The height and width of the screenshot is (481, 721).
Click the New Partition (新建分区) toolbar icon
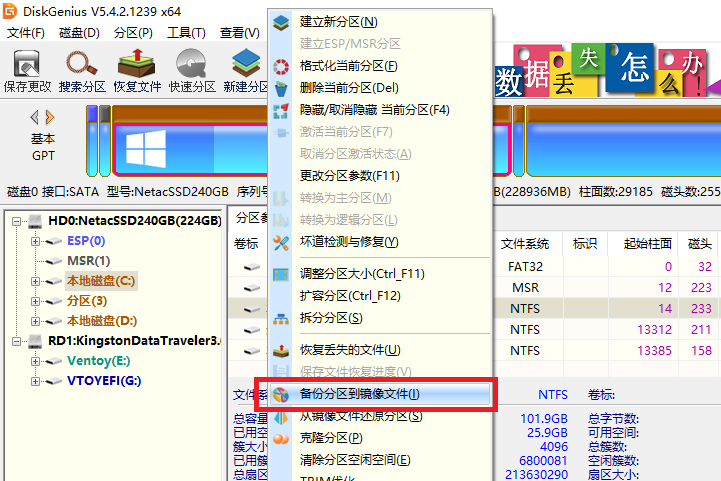pyautogui.click(x=246, y=63)
